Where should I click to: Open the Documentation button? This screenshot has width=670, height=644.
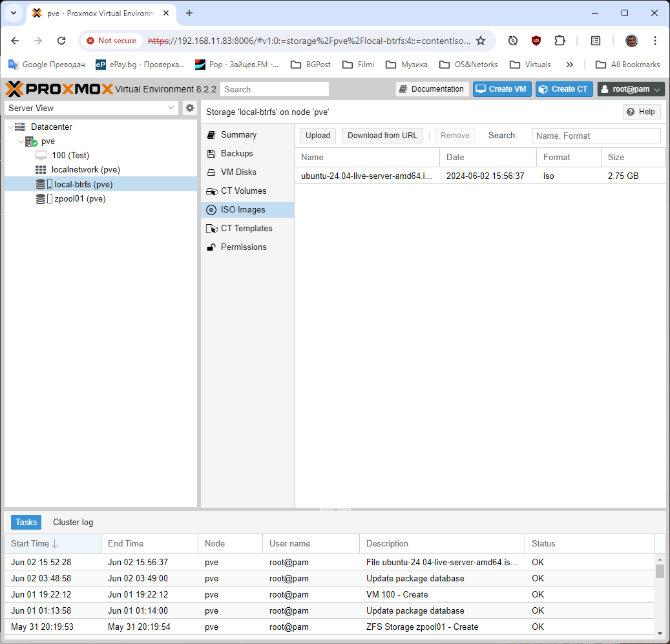click(x=432, y=89)
